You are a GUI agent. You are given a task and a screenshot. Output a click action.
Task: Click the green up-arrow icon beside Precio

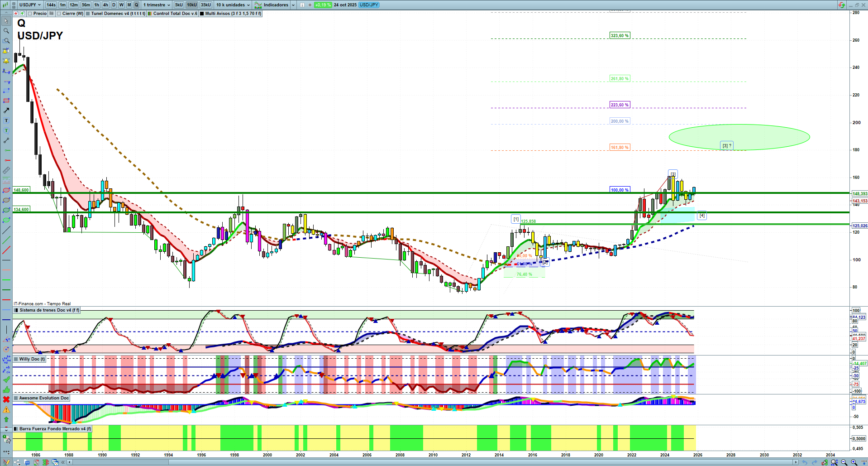tap(22, 14)
